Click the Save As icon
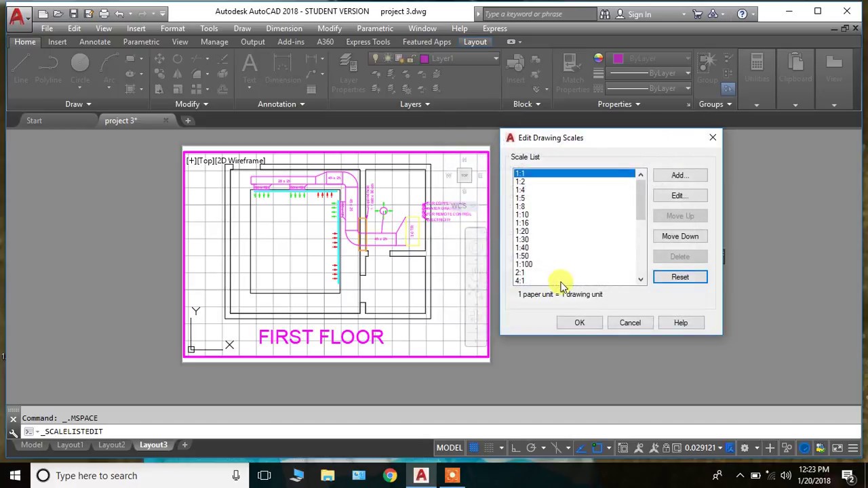The image size is (868, 488). point(88,14)
